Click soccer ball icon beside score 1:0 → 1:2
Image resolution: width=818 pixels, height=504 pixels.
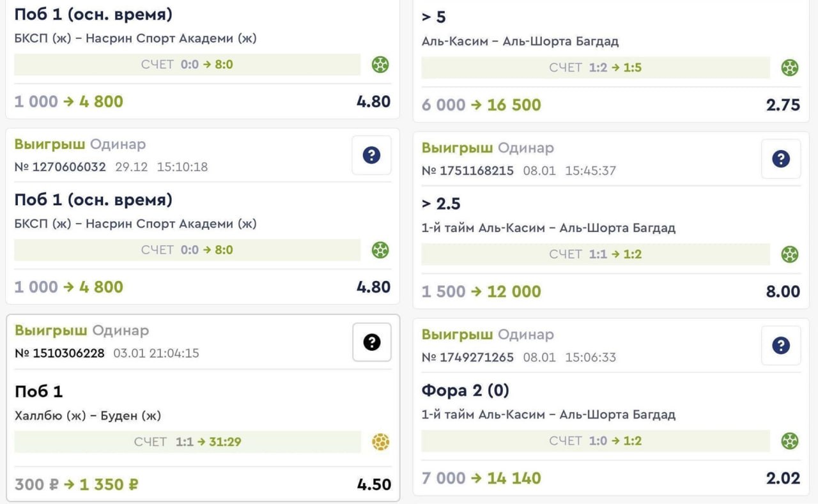tap(790, 441)
